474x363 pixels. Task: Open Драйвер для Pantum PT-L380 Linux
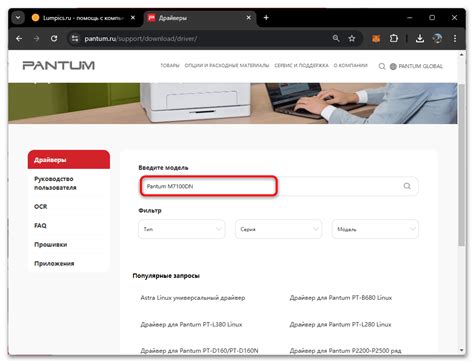click(x=191, y=324)
